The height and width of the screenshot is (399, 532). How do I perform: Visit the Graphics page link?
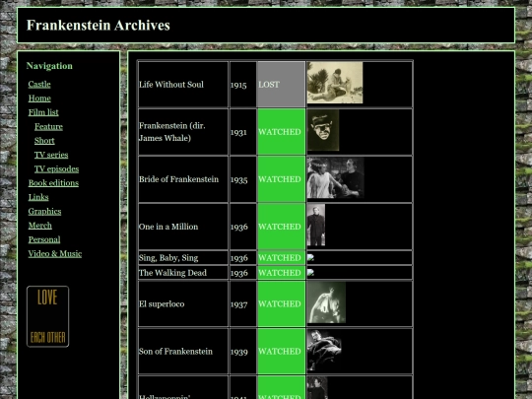(x=44, y=212)
